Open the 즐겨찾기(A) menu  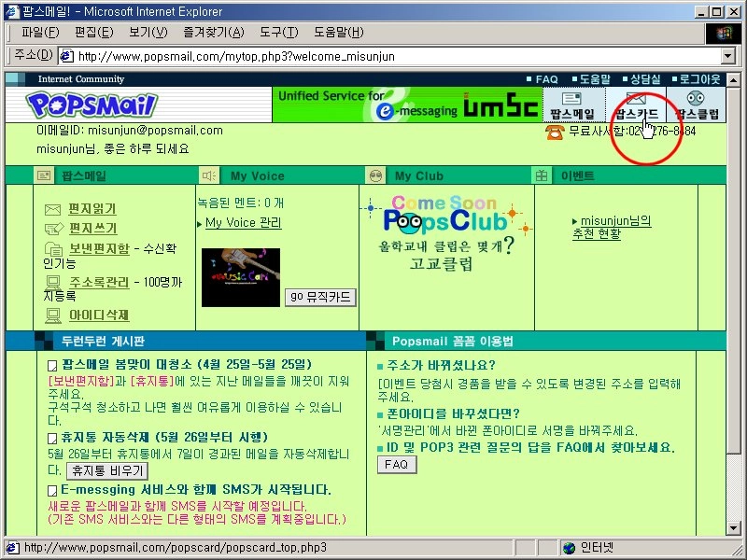[x=214, y=33]
